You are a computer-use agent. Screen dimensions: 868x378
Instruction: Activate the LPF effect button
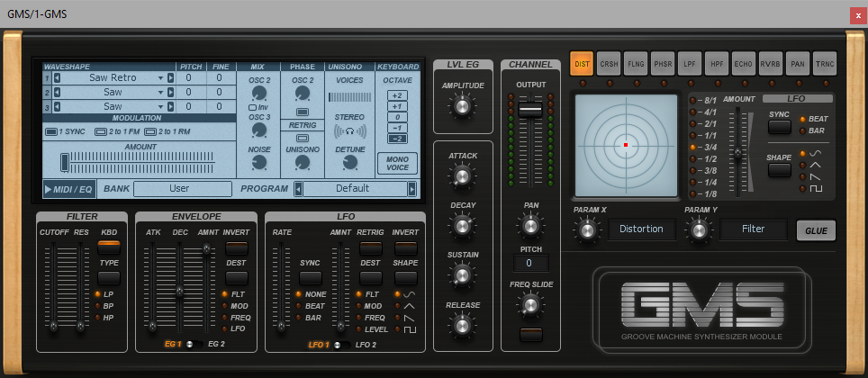690,64
